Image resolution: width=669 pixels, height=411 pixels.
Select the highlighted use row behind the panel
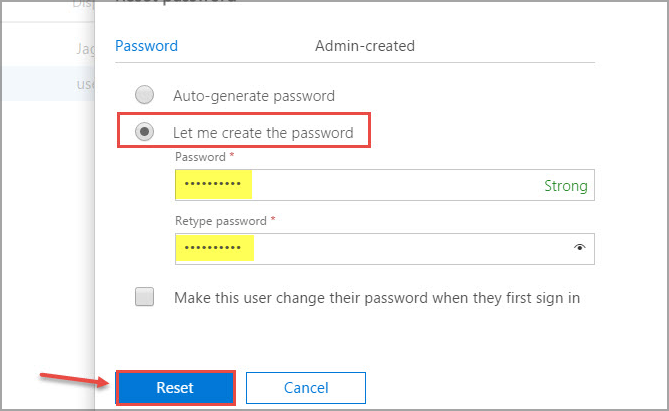48,84
